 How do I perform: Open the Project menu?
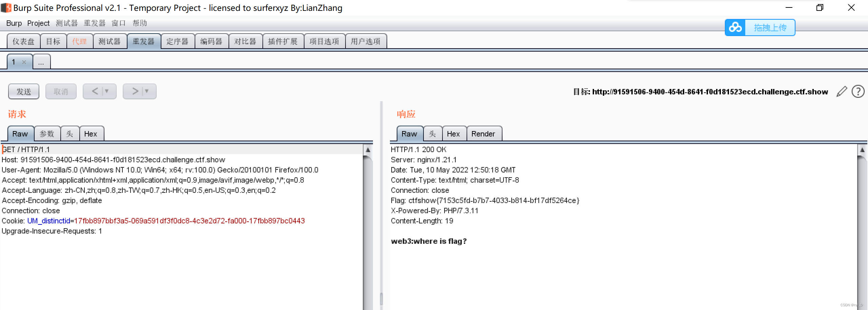[x=38, y=23]
